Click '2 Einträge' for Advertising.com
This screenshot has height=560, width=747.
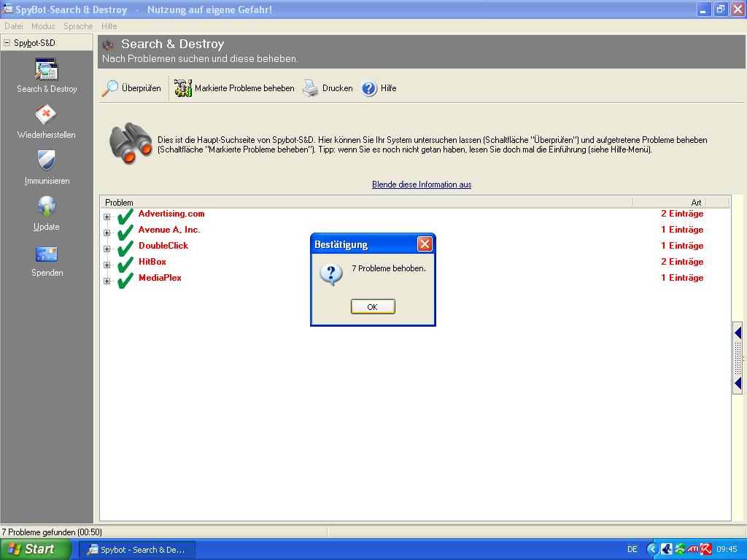click(682, 214)
